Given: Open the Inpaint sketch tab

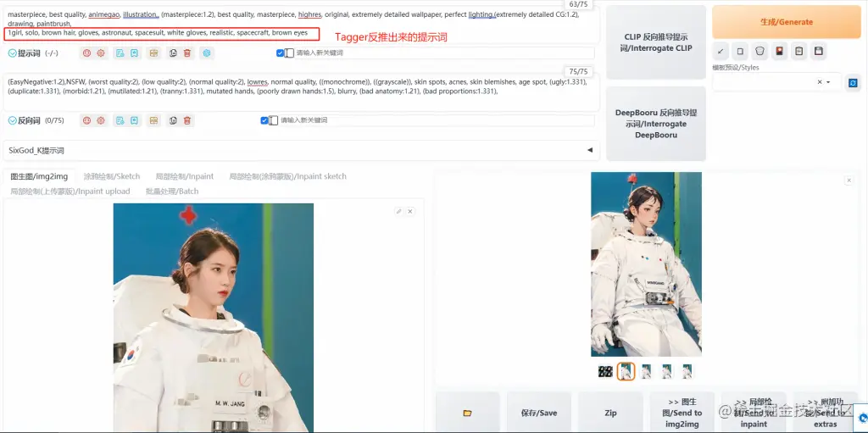Looking at the screenshot, I should [288, 176].
